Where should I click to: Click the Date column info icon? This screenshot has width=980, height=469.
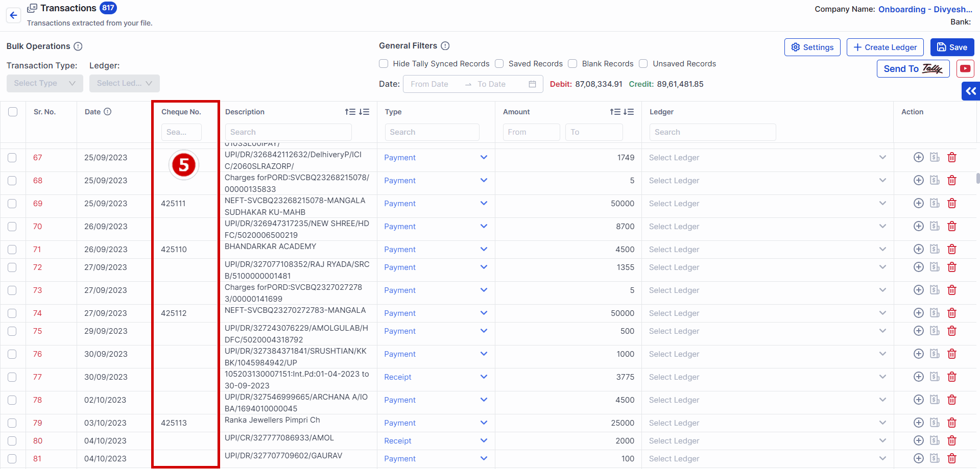point(108,112)
